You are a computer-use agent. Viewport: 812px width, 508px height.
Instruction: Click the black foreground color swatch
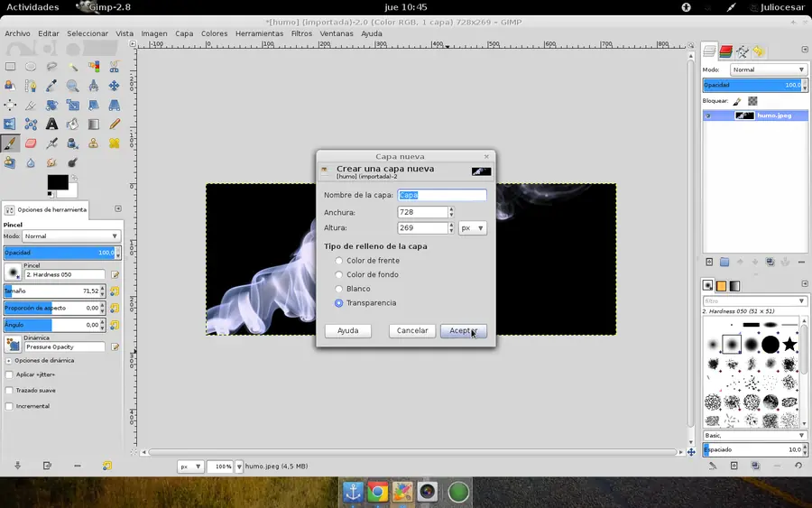point(57,182)
